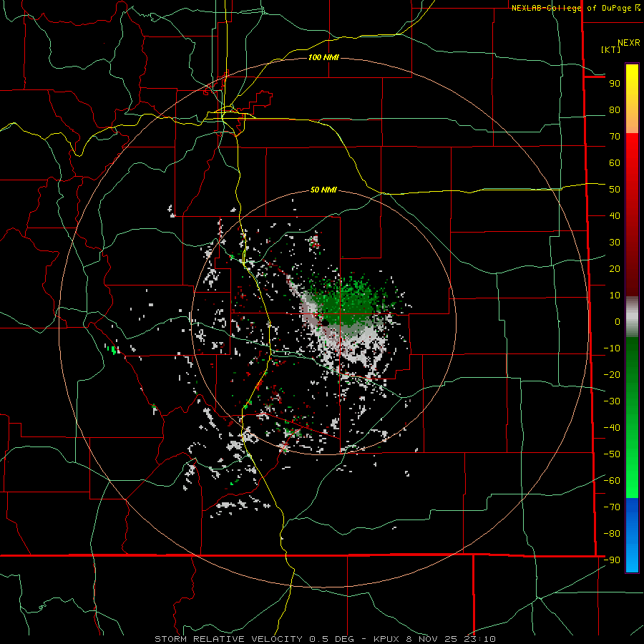Click the KPUX radar site identifier

tap(388, 639)
